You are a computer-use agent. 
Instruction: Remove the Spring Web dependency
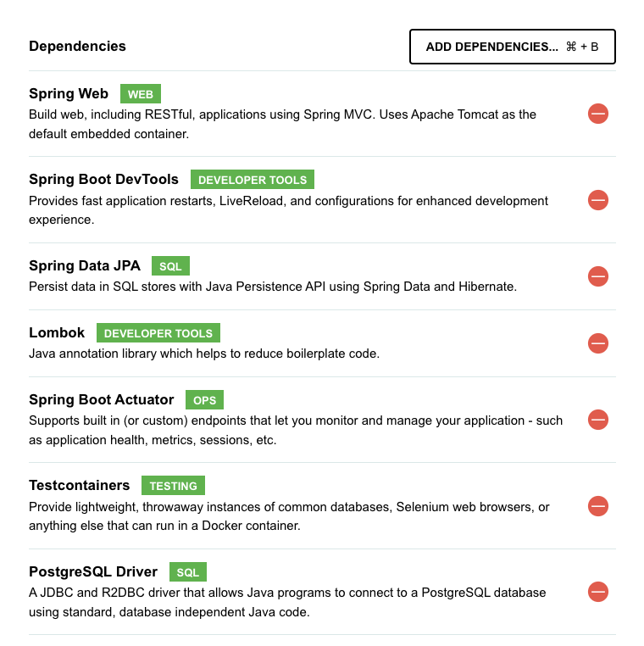pos(598,114)
